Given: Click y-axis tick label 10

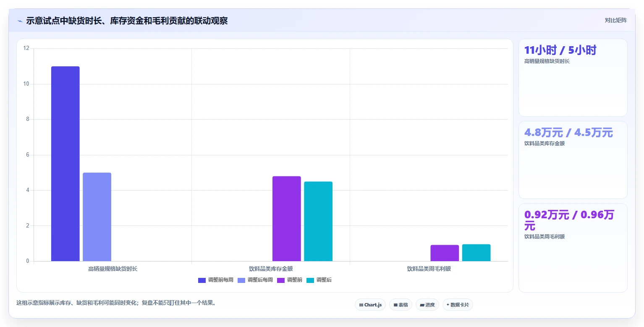Looking at the screenshot, I should pyautogui.click(x=26, y=84).
